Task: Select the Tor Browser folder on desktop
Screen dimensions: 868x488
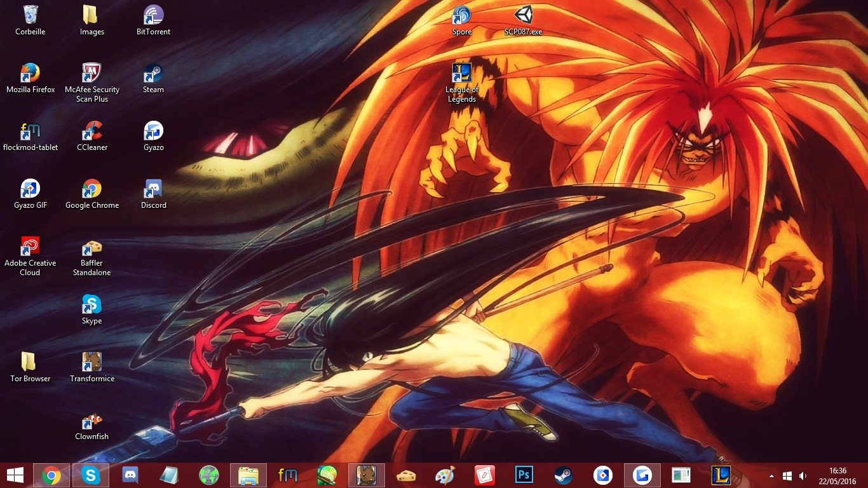Action: pyautogui.click(x=30, y=367)
